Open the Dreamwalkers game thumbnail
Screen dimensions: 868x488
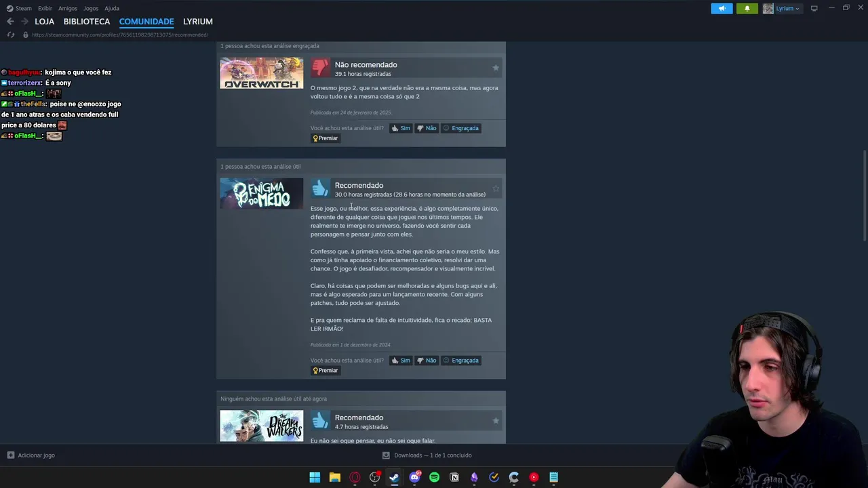[x=262, y=426]
